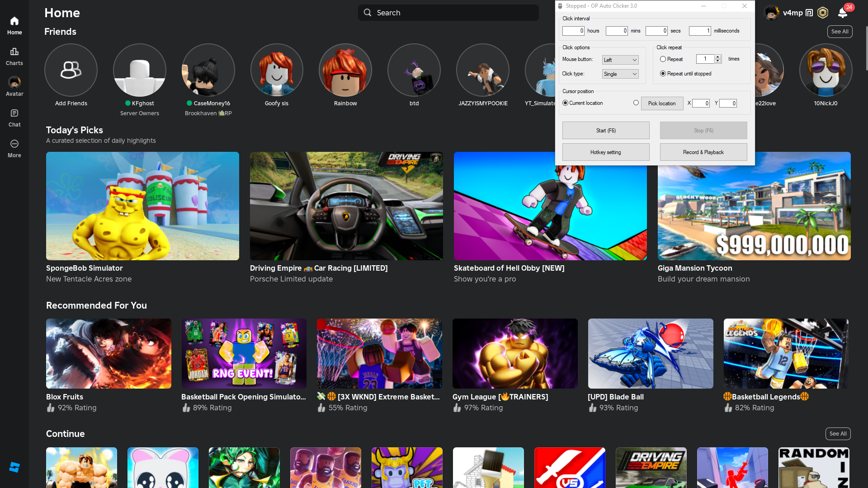Open Gym League game thumbnail
This screenshot has width=868, height=488.
pyautogui.click(x=515, y=354)
